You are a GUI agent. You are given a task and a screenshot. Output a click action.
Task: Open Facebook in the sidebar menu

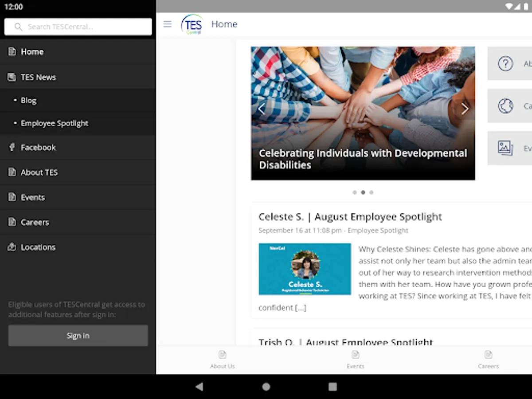(x=78, y=147)
